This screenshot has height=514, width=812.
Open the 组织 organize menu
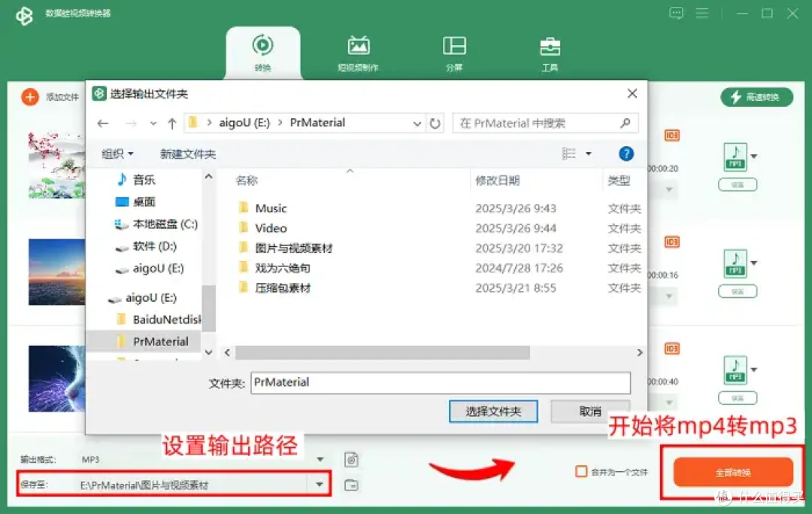point(117,154)
